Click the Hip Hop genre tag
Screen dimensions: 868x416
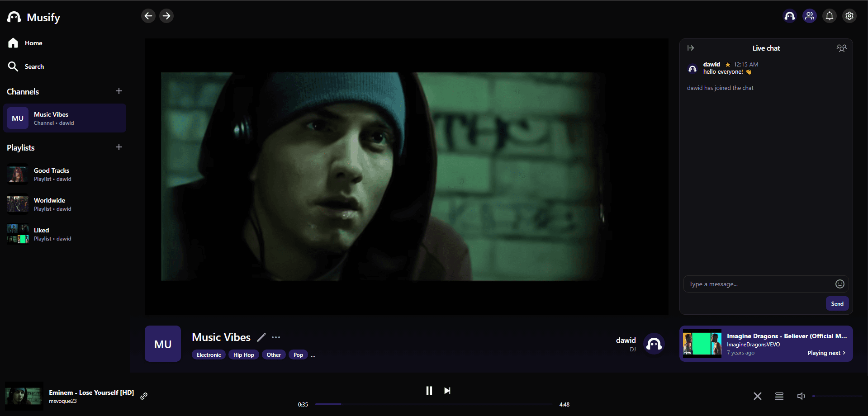pyautogui.click(x=244, y=355)
